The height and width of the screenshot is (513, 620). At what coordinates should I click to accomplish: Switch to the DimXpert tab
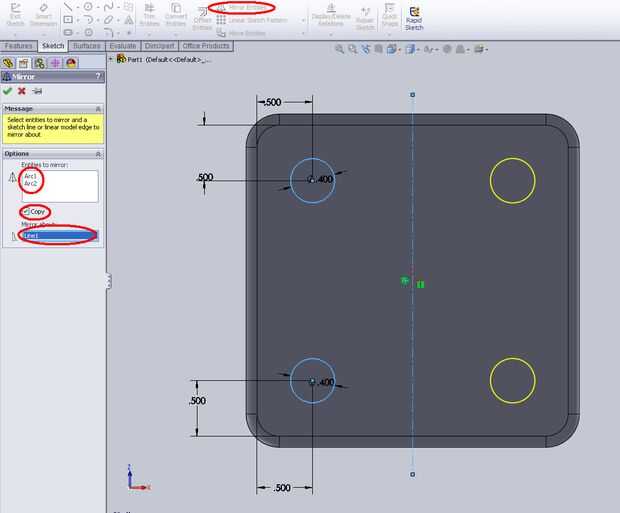160,46
